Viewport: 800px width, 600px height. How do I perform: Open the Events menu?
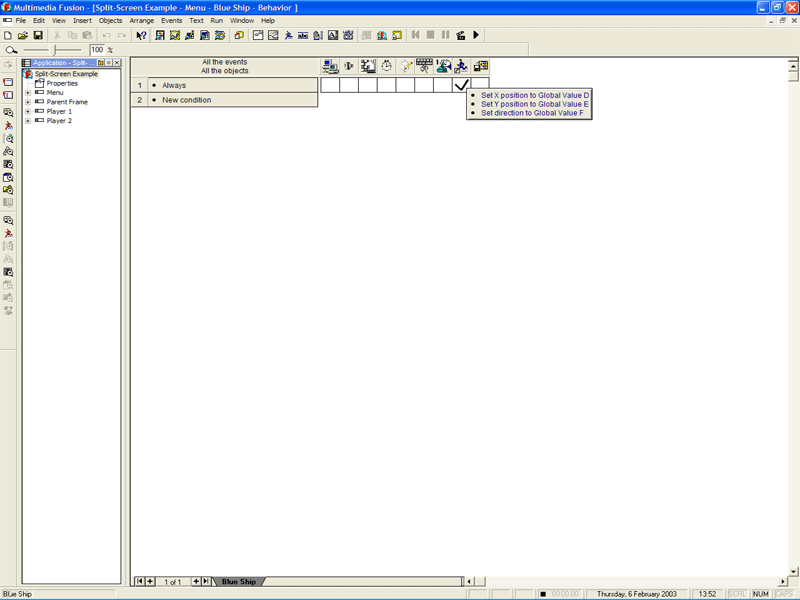click(x=171, y=20)
